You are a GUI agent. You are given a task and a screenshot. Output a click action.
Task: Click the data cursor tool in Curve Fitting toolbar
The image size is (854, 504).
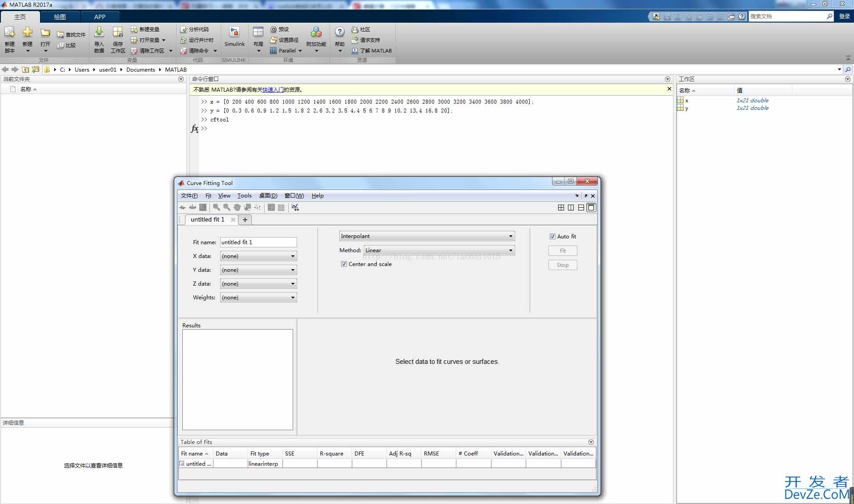(x=247, y=207)
